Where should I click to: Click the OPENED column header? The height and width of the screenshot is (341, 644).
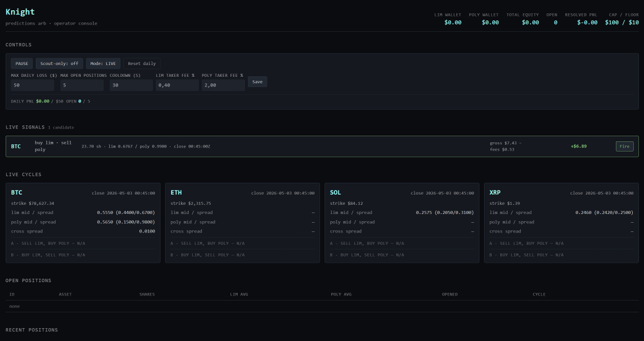click(450, 294)
